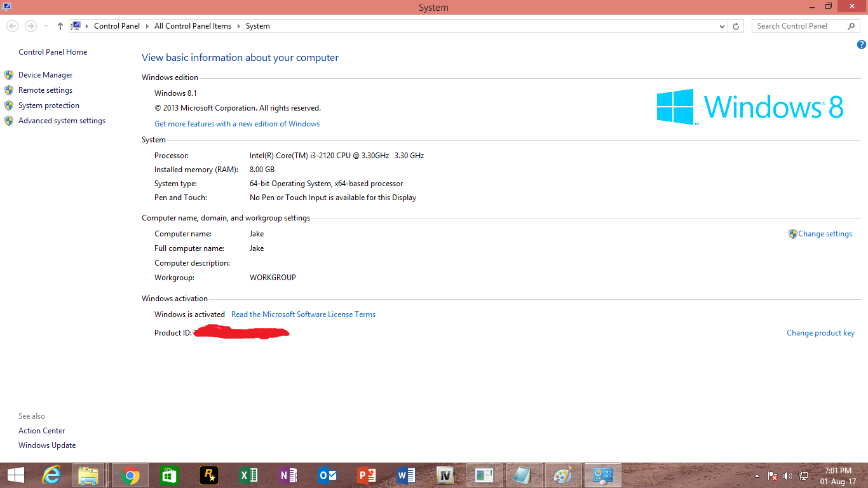Open the Windows Store taskbar icon

click(170, 475)
